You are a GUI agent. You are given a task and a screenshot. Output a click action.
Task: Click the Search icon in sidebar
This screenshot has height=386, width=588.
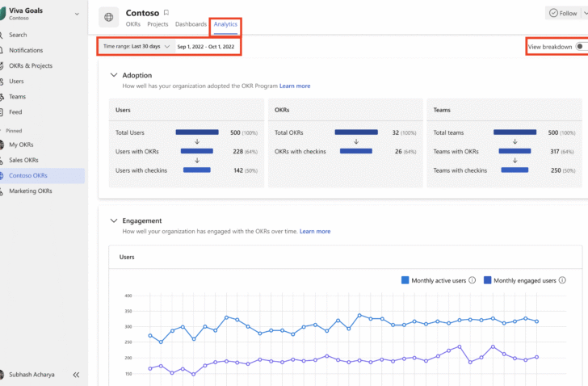point(2,35)
